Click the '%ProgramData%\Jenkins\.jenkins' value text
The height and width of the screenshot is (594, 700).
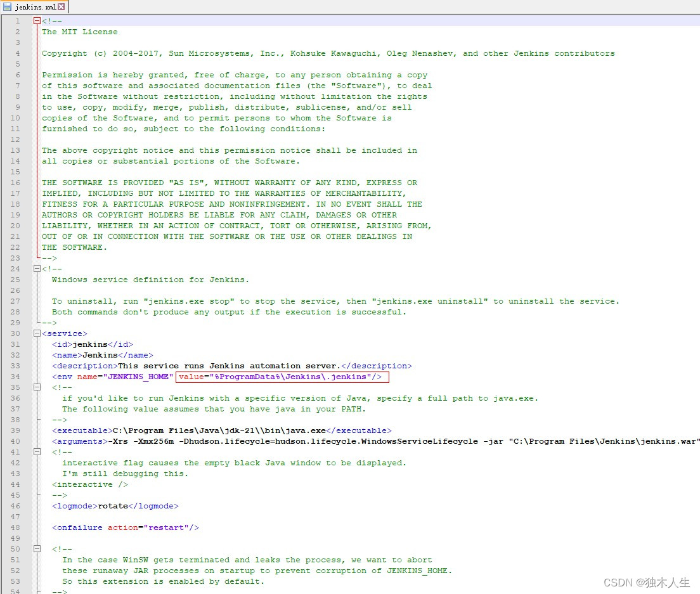tap(292, 377)
